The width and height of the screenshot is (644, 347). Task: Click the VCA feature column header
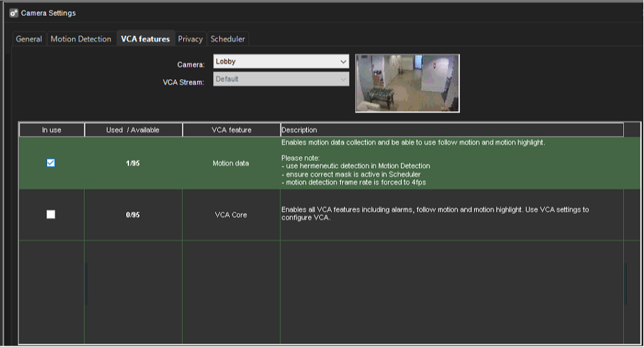tap(231, 130)
